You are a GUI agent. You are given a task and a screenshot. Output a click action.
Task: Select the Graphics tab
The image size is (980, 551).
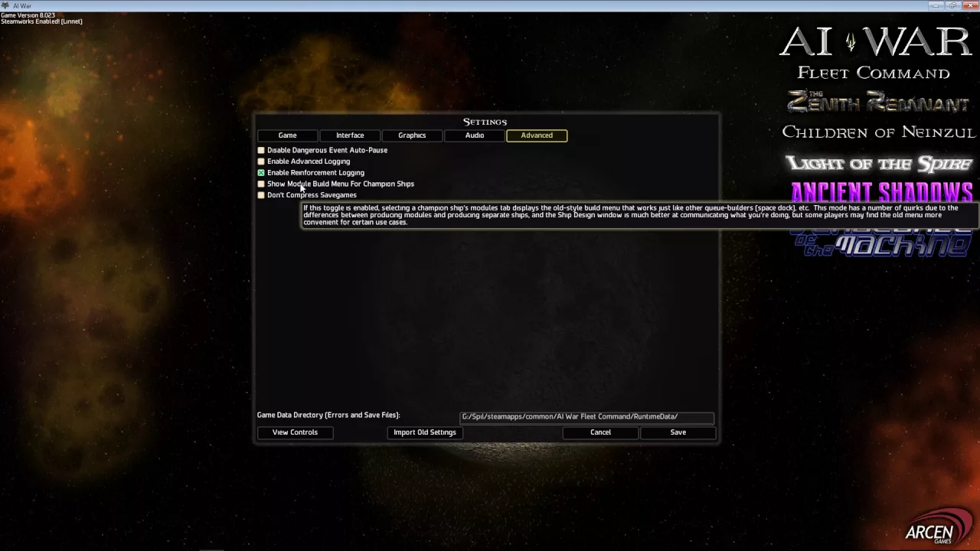[x=412, y=135]
